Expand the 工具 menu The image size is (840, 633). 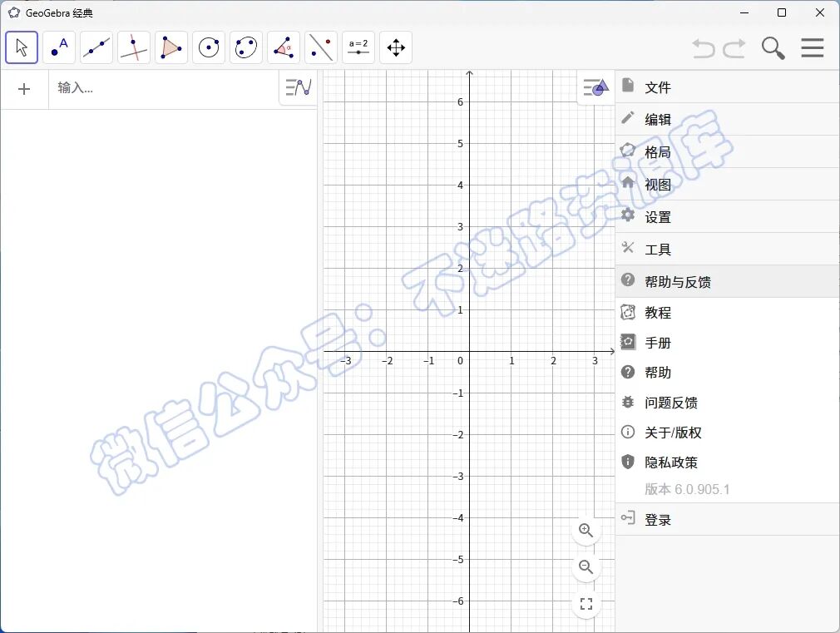727,249
